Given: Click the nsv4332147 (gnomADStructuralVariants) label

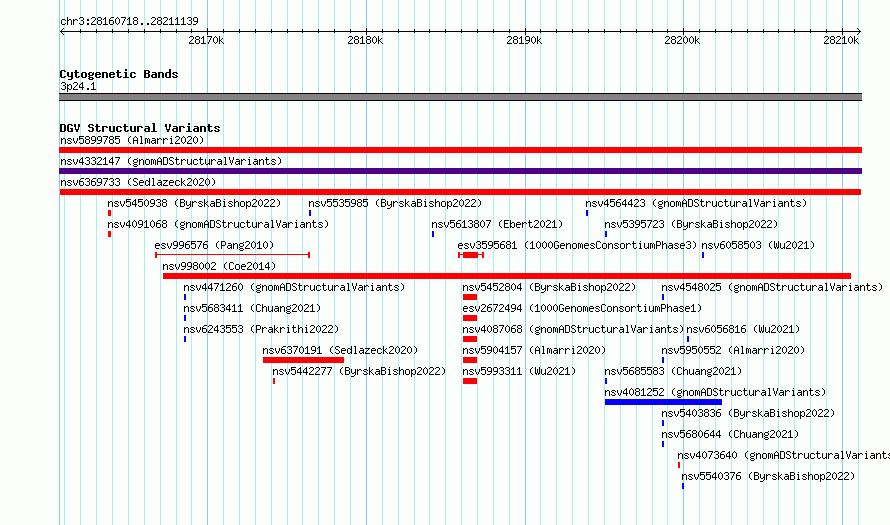Looking at the screenshot, I should (171, 161).
